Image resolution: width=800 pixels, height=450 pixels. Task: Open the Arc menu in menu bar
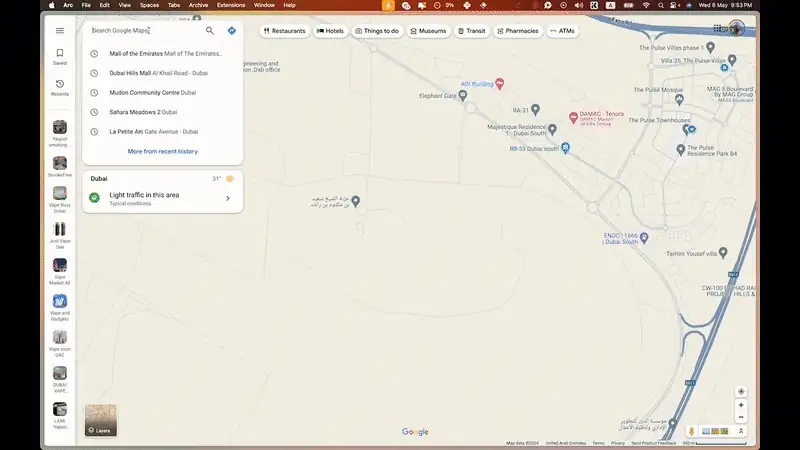pos(68,5)
